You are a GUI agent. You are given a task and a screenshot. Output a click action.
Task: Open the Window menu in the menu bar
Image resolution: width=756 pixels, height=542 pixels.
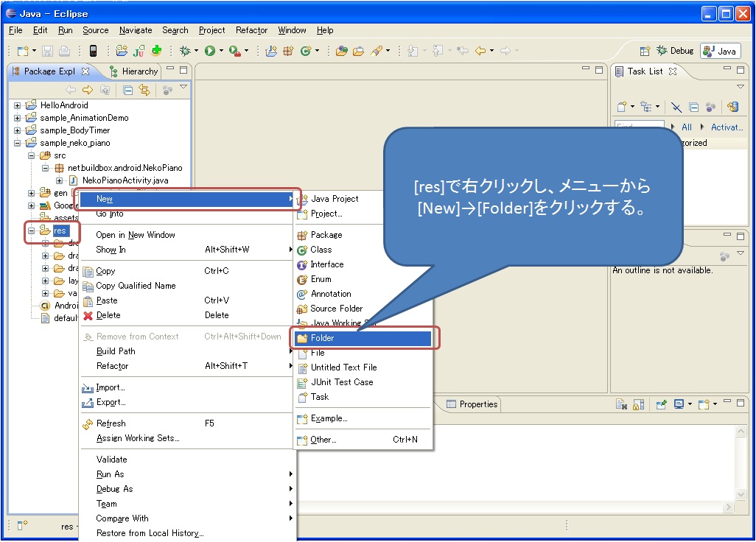point(292,30)
